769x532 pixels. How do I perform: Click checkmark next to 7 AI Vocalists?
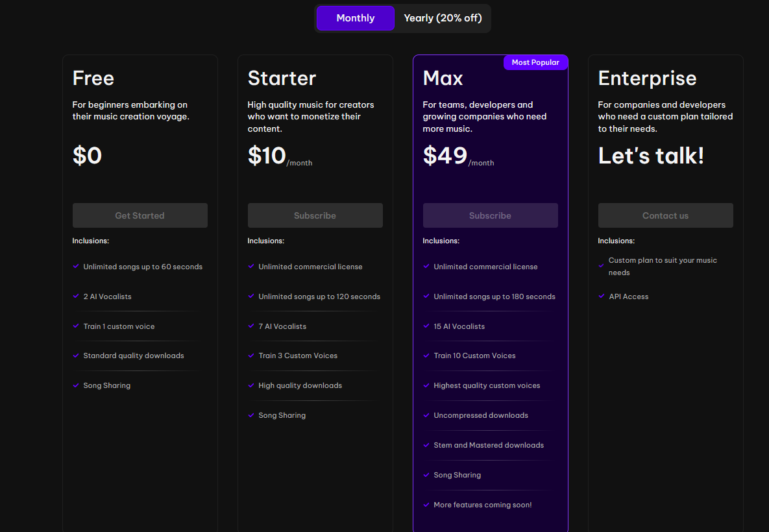pyautogui.click(x=251, y=326)
